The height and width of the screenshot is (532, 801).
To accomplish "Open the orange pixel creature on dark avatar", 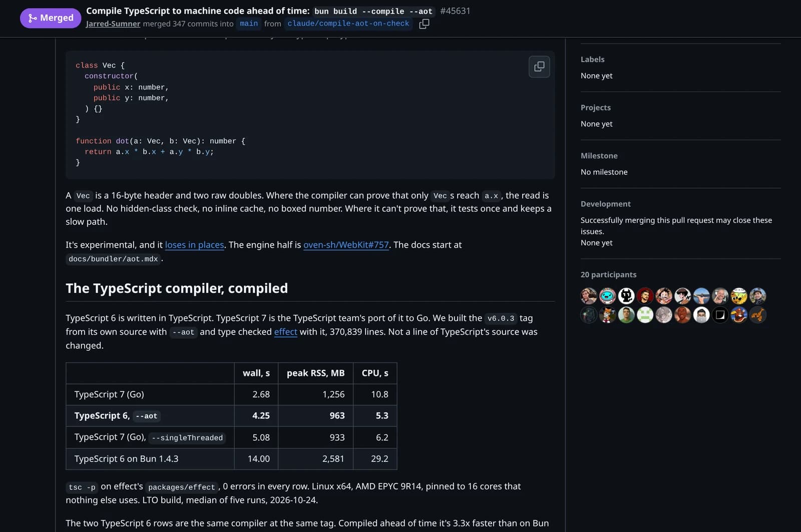I will point(757,315).
